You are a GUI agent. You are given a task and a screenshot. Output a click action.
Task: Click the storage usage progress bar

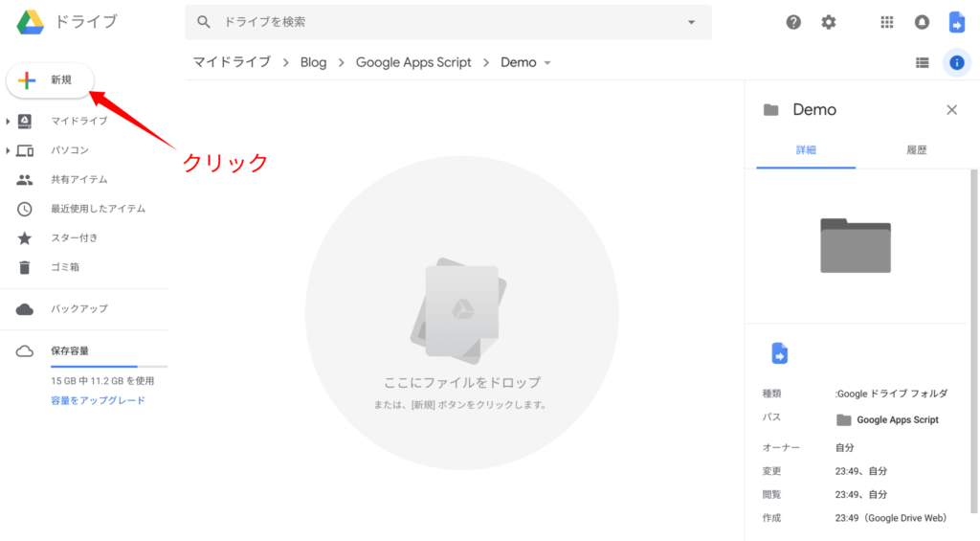tap(108, 366)
